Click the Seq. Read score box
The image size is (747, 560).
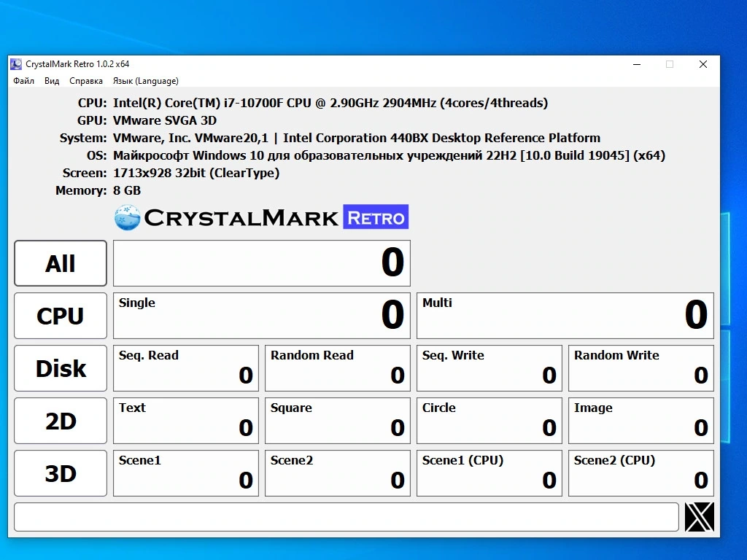point(186,368)
